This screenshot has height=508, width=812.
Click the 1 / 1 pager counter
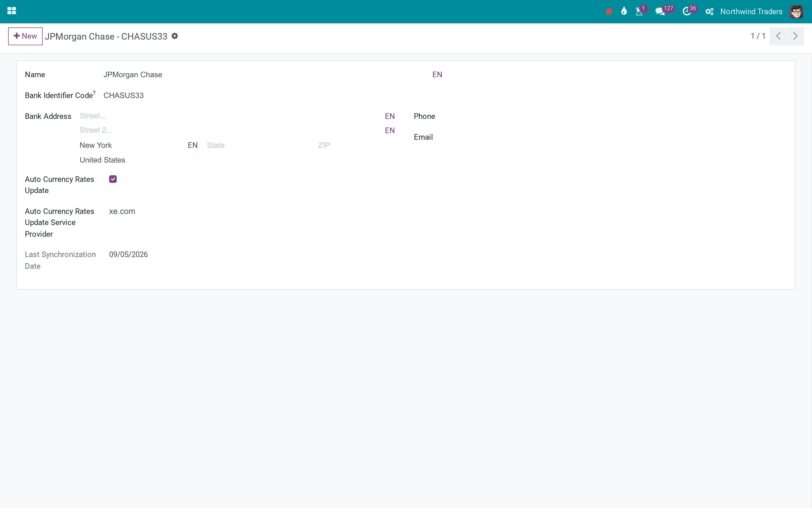click(758, 36)
